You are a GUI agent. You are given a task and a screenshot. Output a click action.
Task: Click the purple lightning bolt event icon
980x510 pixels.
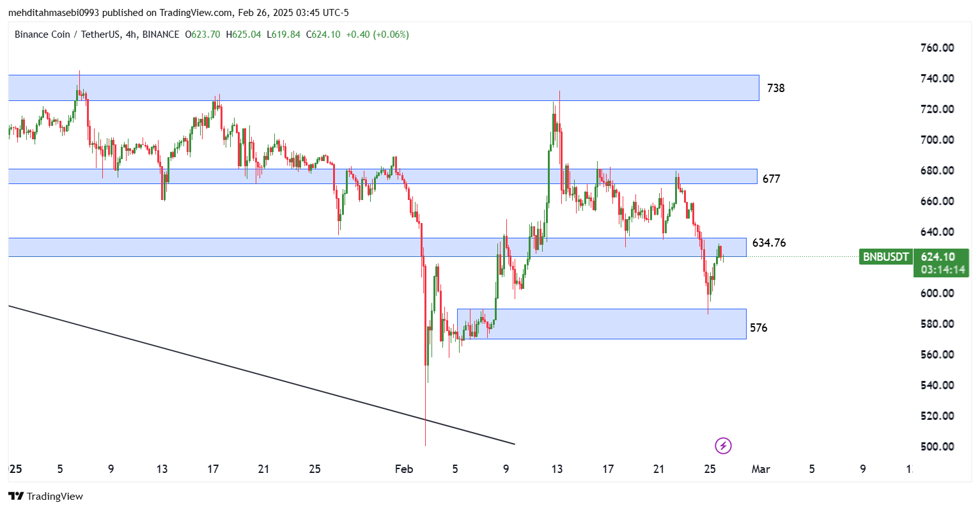723,445
